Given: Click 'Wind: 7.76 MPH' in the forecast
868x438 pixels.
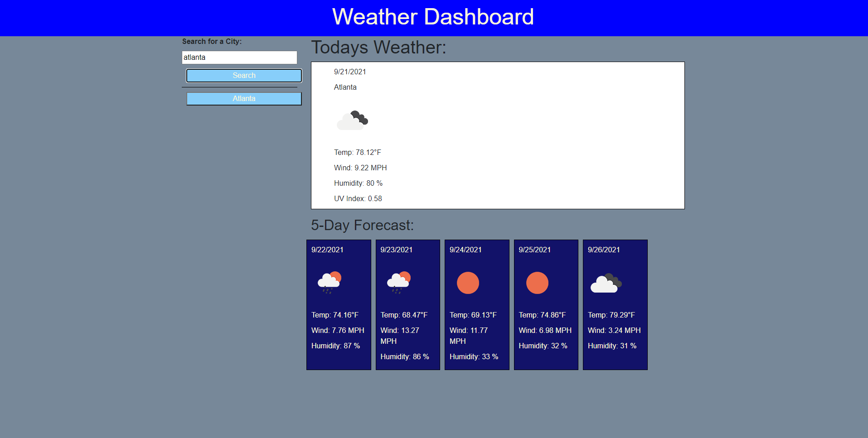Looking at the screenshot, I should pos(338,330).
